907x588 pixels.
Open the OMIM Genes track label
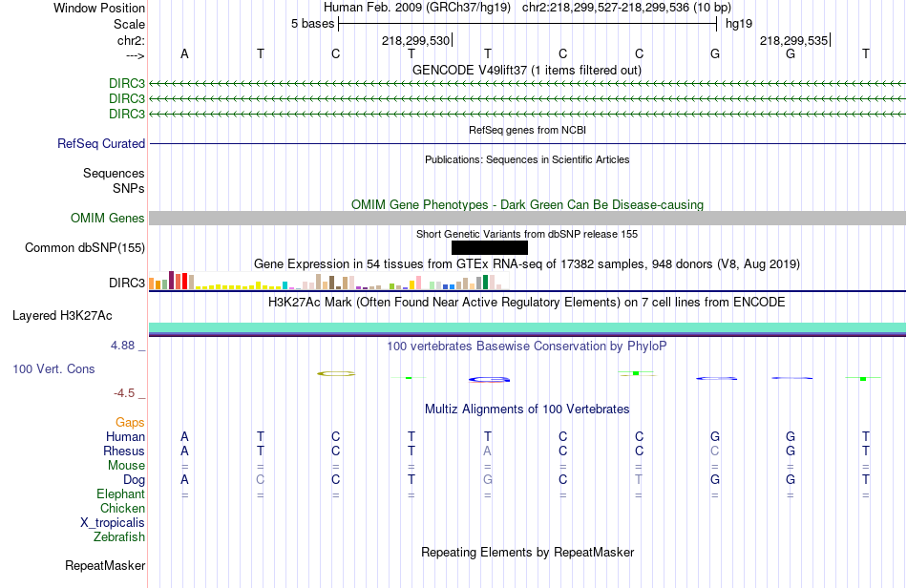[x=108, y=218]
